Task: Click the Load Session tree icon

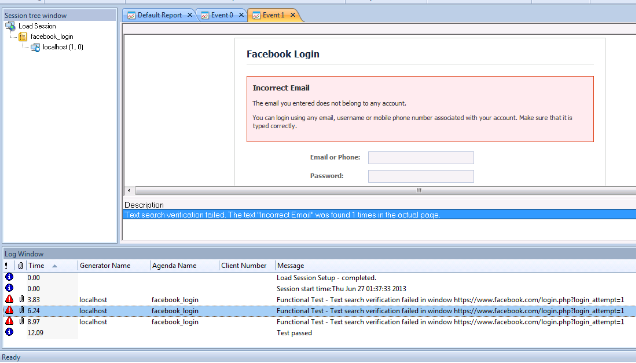Action: [10, 26]
